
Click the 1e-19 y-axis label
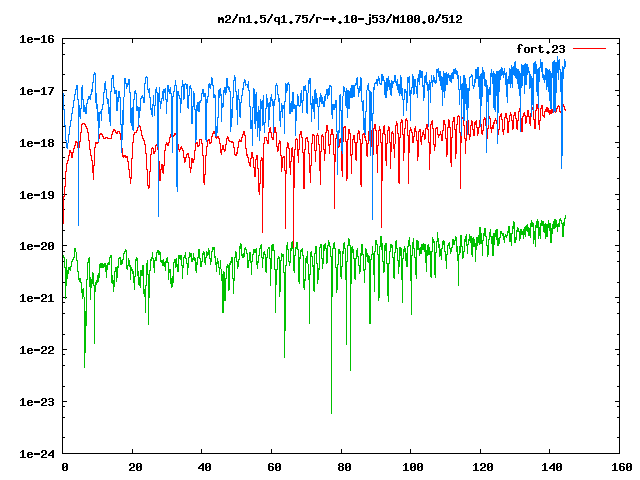[x=37, y=195]
